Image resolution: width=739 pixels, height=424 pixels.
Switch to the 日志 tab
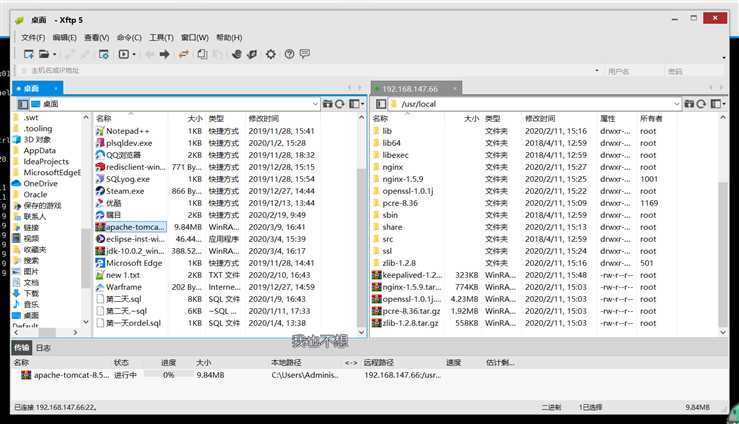point(44,348)
